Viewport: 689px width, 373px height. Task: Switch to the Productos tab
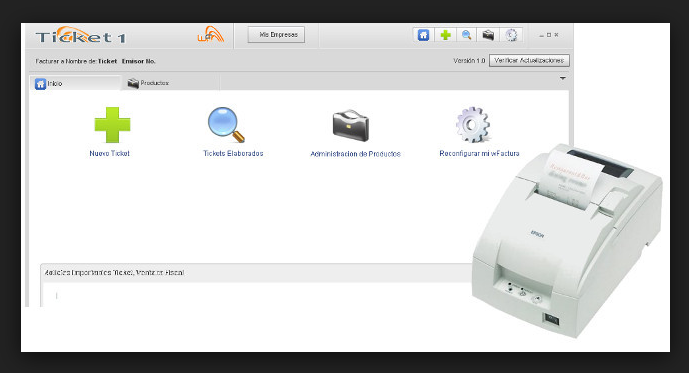tap(170, 83)
